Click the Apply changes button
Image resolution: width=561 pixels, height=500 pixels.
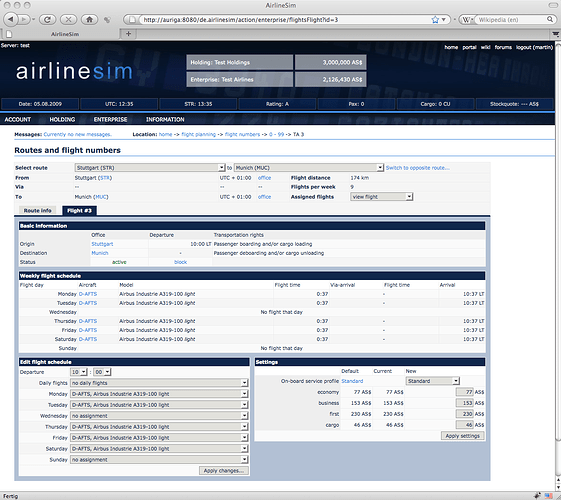click(x=224, y=470)
